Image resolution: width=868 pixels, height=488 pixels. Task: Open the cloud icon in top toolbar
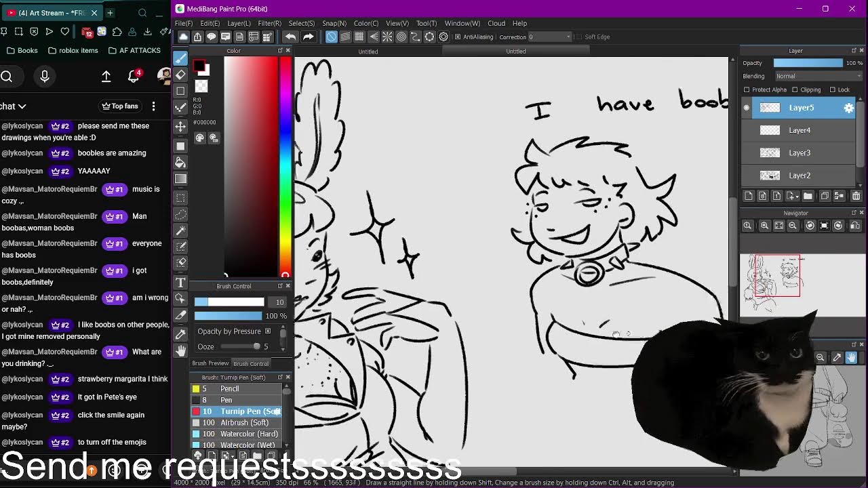(x=183, y=37)
